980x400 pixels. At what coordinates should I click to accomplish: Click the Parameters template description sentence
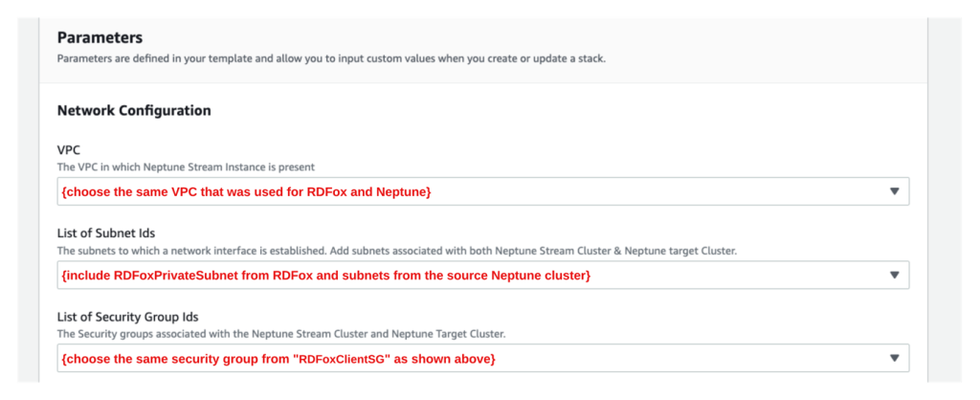(331, 60)
